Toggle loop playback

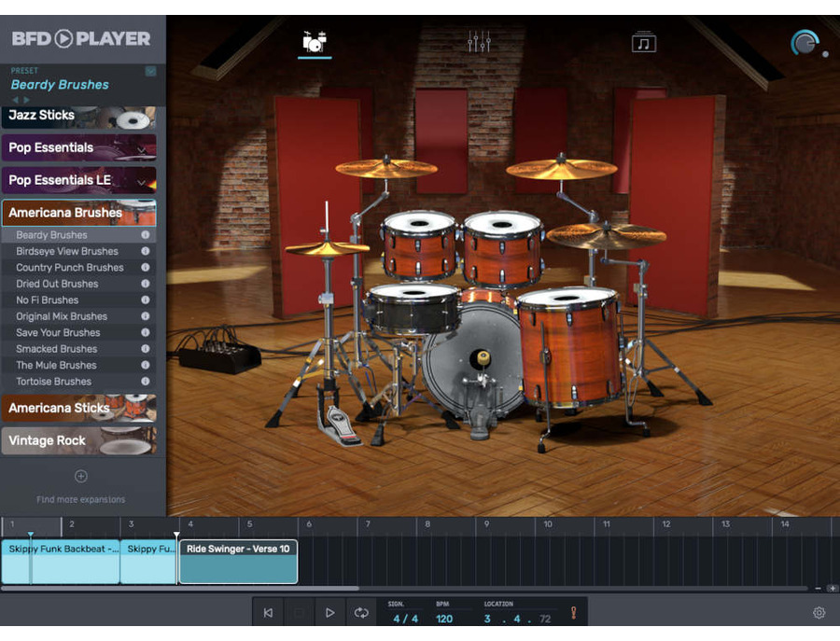[361, 613]
